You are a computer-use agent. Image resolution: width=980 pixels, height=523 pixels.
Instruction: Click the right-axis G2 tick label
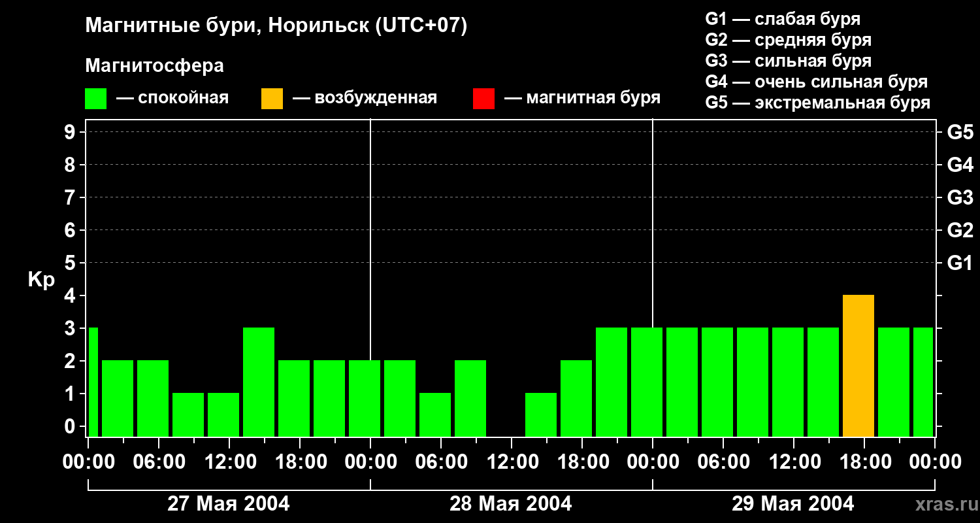tap(960, 230)
